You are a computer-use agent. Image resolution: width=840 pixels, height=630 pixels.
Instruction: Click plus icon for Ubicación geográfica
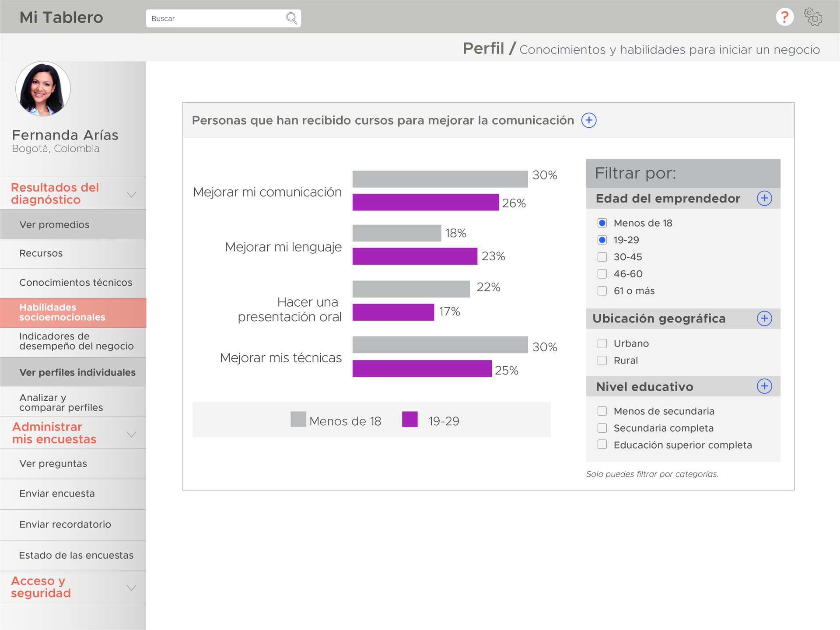pos(764,318)
